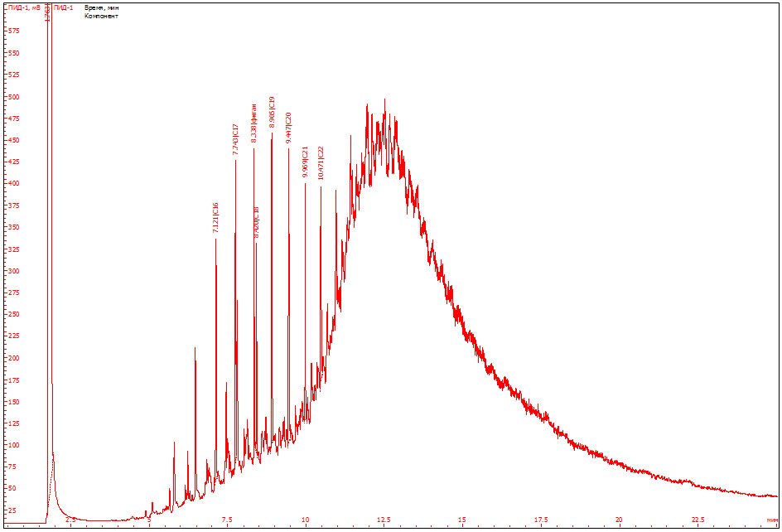
Task: Click the 1.763 solvent peak label
Action: pos(48,13)
